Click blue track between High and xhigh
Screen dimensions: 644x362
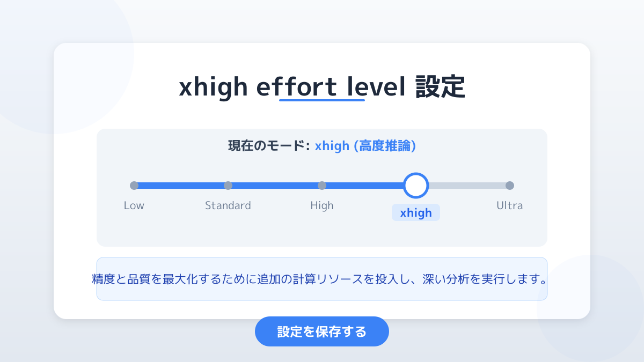tap(364, 186)
